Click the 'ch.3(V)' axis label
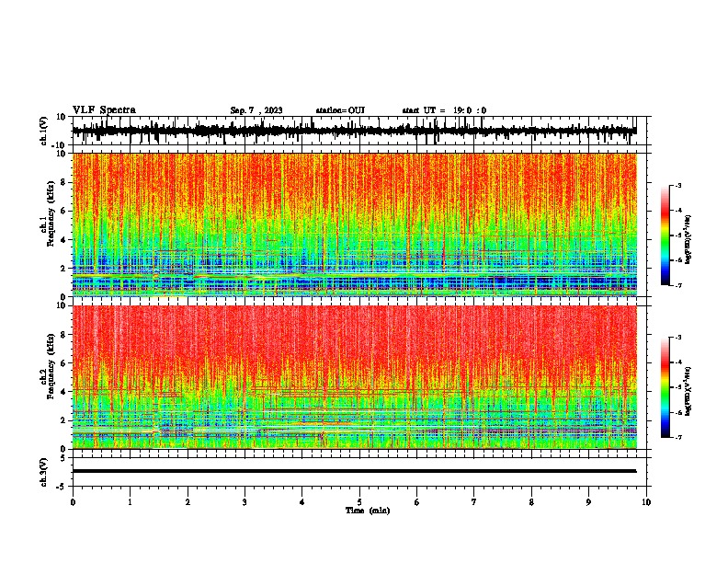 pos(44,472)
